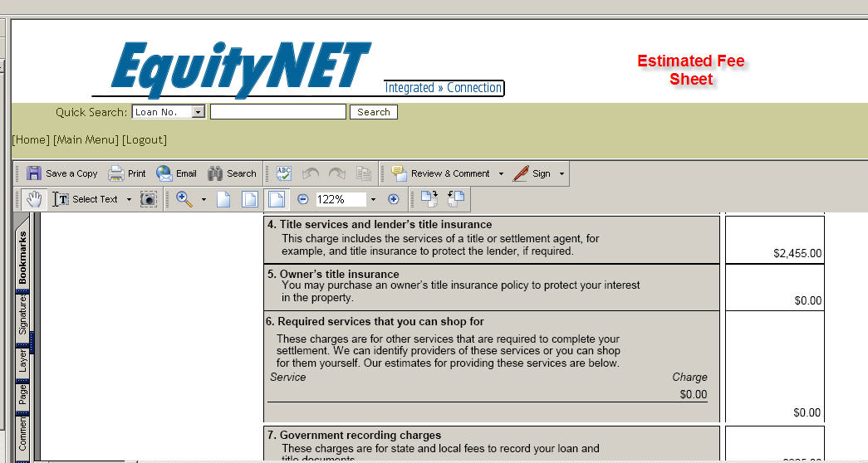Click the Redo arrow icon
The height and width of the screenshot is (463, 868).
(337, 173)
